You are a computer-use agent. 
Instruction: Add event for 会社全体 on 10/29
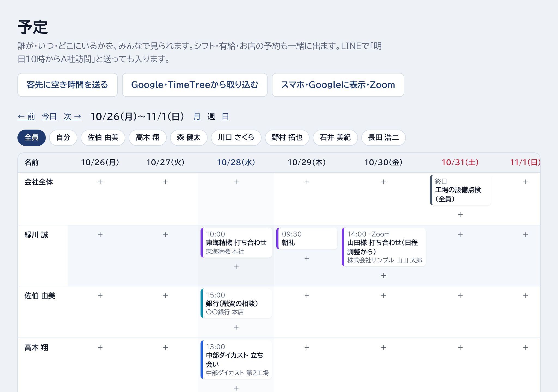coord(307,182)
